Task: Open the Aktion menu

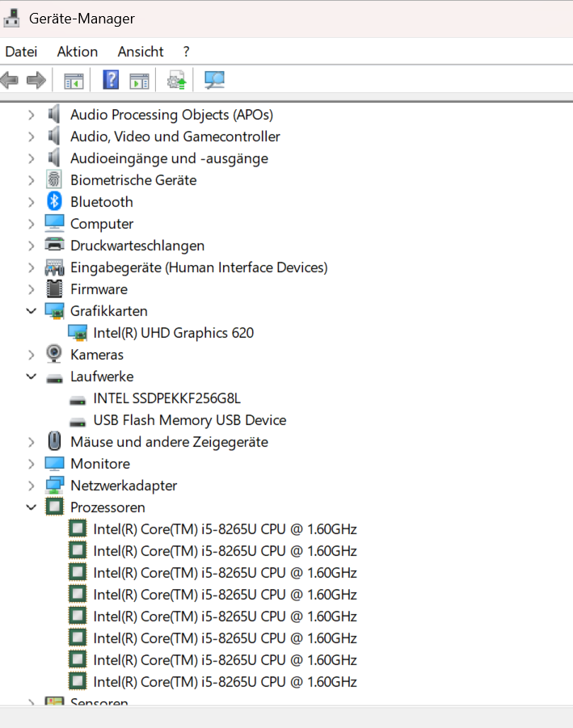Action: [78, 52]
